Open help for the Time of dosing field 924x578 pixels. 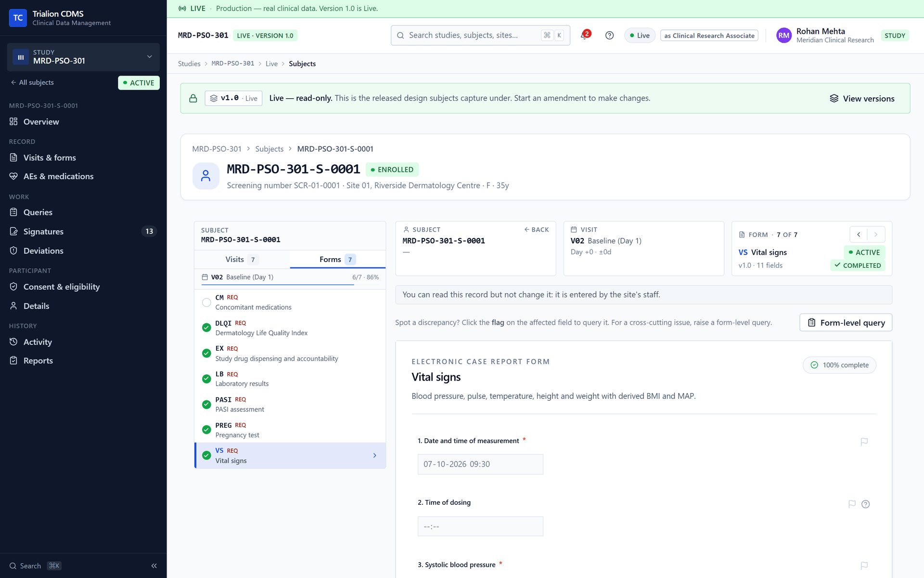click(x=865, y=504)
